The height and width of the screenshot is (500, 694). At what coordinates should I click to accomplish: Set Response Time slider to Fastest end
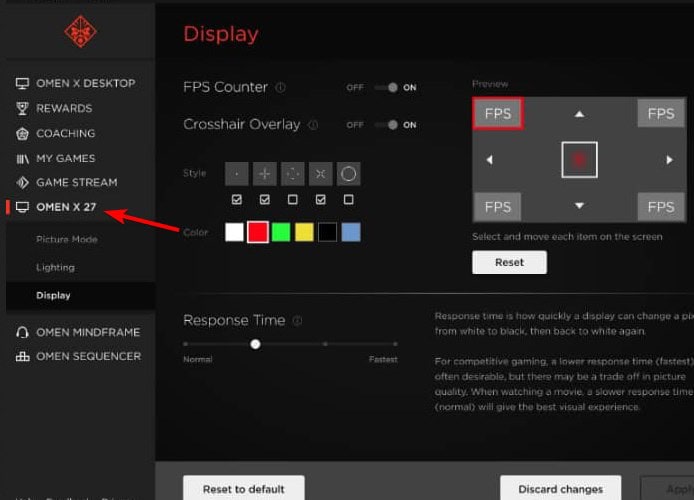[x=395, y=344]
